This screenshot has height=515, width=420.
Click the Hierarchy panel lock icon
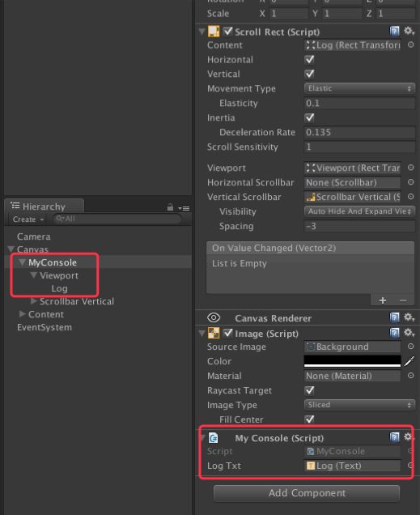coord(170,207)
